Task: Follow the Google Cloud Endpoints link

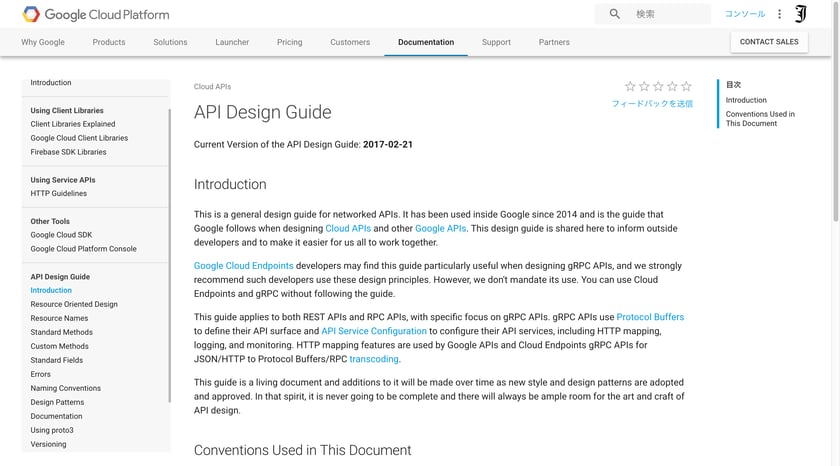Action: pos(243,266)
